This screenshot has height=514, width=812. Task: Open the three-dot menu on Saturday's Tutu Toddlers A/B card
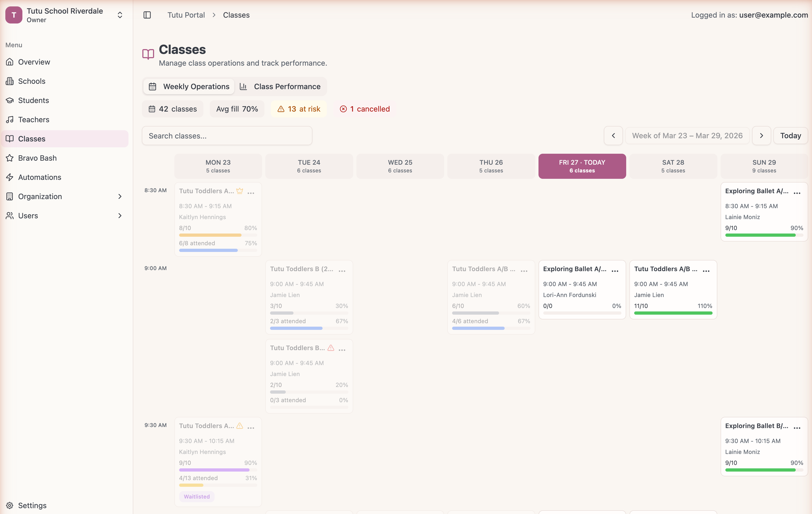[x=706, y=271]
